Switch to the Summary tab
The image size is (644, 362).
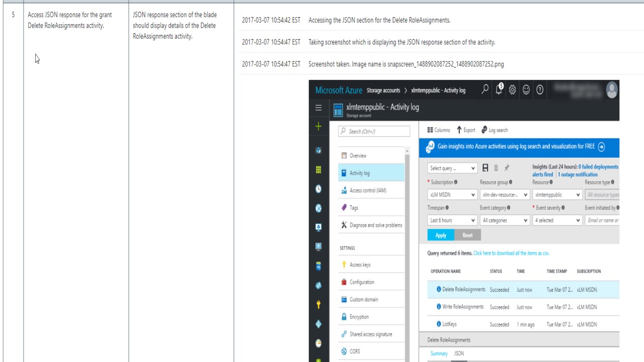tap(439, 353)
